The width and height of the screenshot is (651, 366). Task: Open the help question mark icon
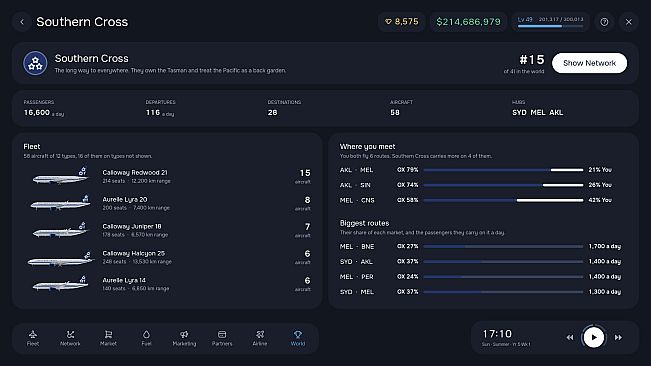[604, 22]
